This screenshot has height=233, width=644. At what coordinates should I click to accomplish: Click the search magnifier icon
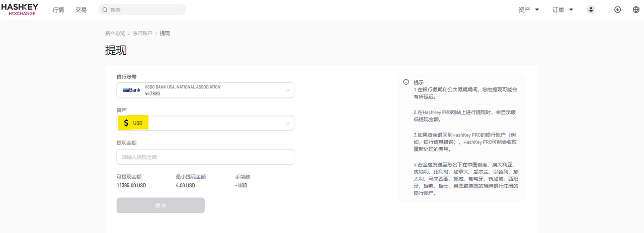pyautogui.click(x=105, y=10)
